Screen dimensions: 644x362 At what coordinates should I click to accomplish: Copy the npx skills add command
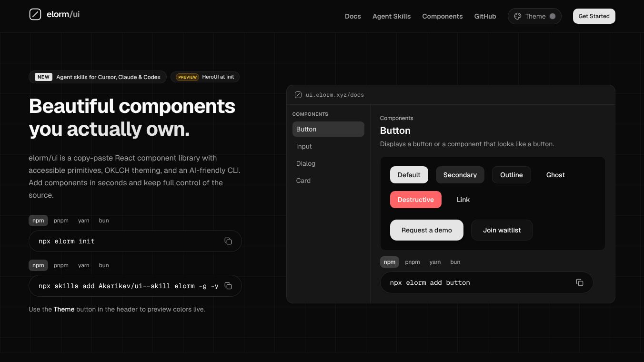228,286
